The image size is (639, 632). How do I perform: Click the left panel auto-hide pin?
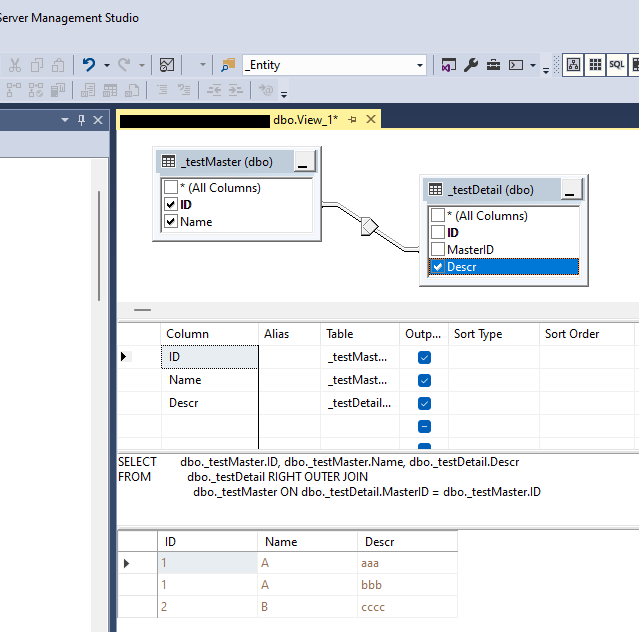click(82, 120)
